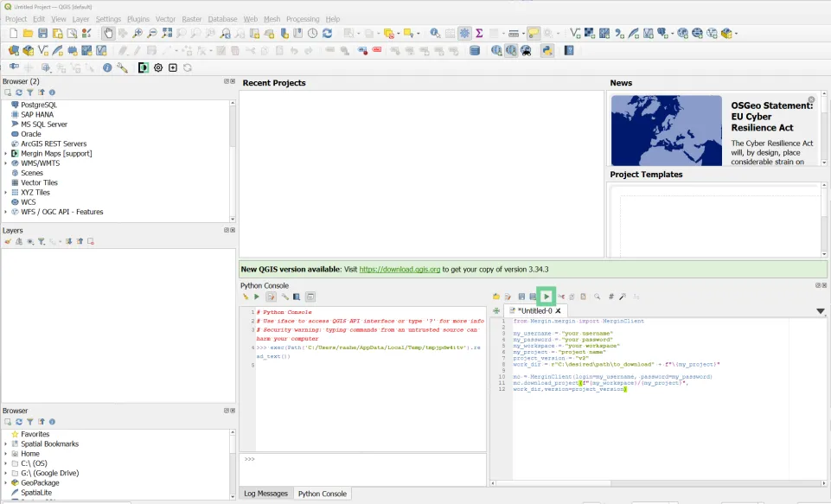Expand the G:\ (Google Drive) node
The image size is (831, 504).
[x=6, y=473]
